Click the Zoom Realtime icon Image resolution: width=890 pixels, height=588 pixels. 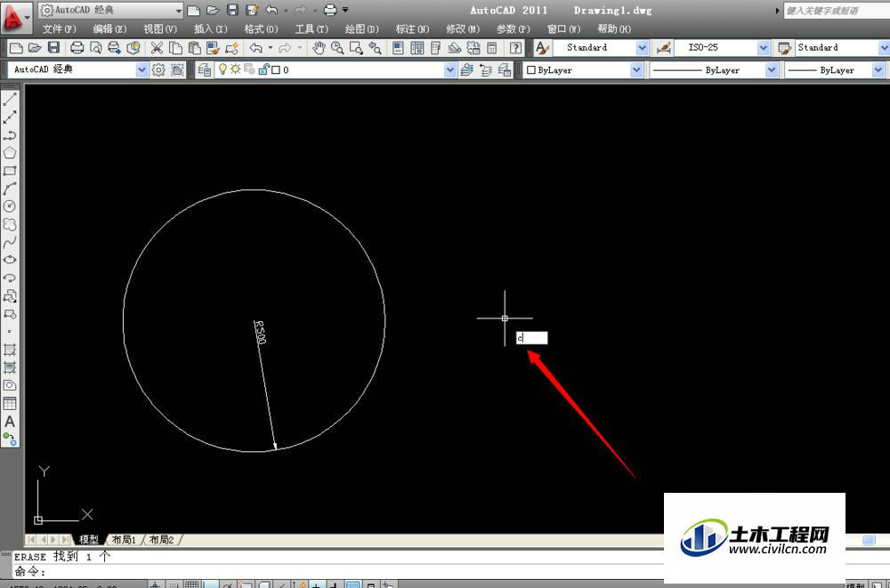(x=337, y=48)
